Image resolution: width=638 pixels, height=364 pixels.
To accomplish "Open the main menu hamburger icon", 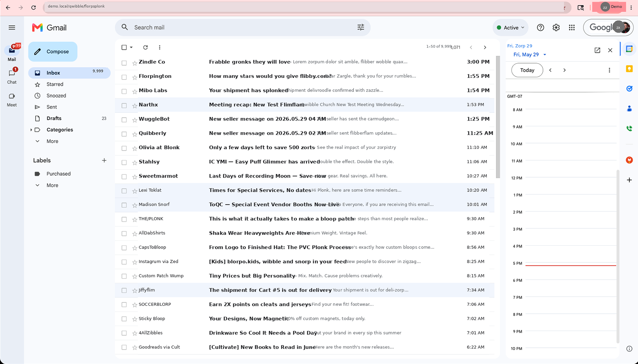I will point(12,28).
